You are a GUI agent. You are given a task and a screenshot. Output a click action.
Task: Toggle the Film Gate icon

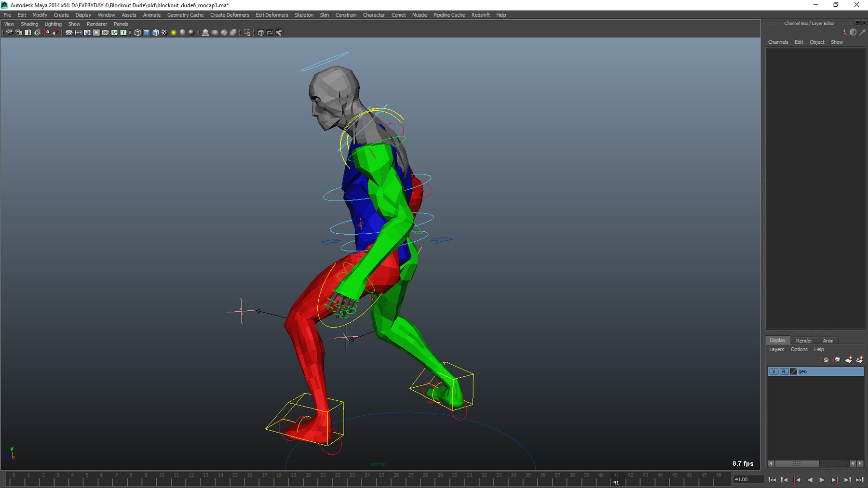(78, 33)
